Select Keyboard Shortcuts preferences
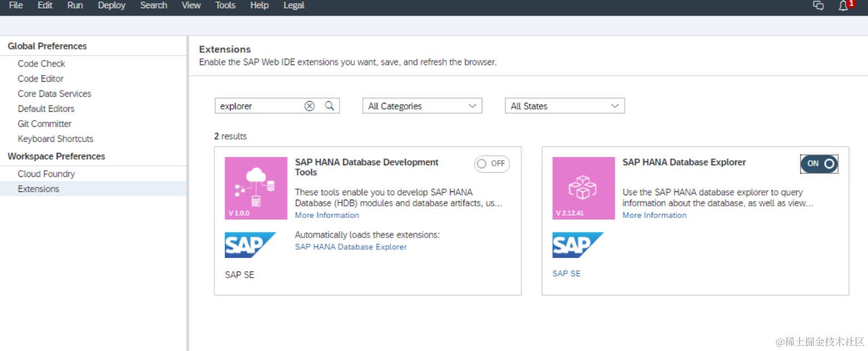 (x=56, y=139)
